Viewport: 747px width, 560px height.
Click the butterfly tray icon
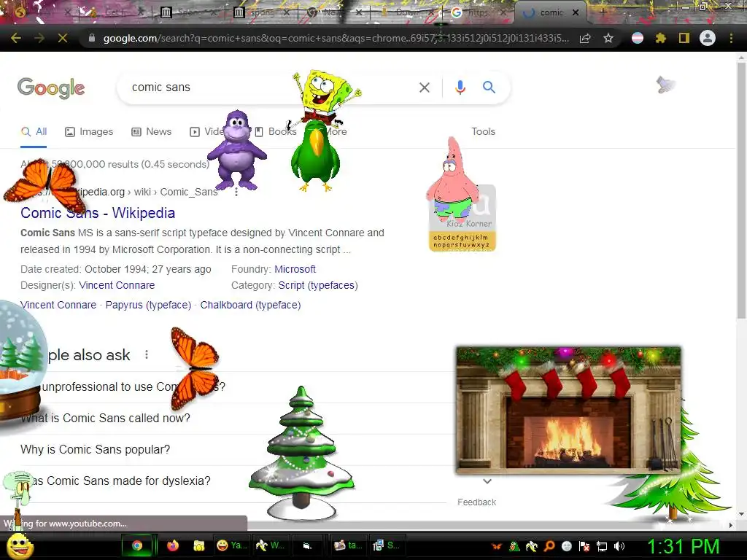coord(496,546)
